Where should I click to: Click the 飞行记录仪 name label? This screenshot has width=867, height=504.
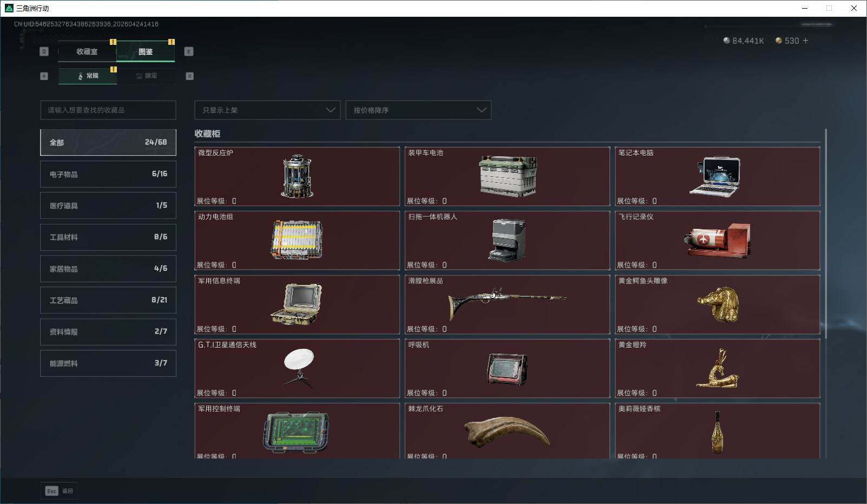click(x=636, y=217)
